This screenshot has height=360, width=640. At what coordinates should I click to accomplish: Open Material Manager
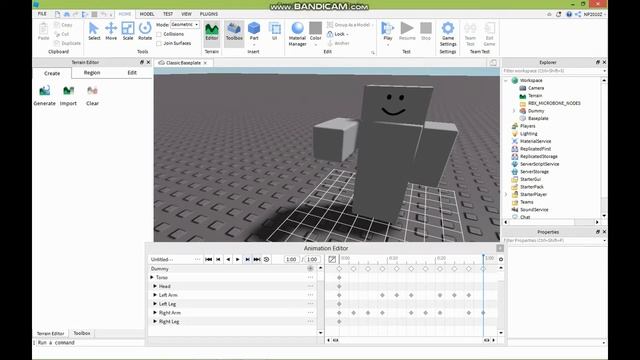(298, 33)
